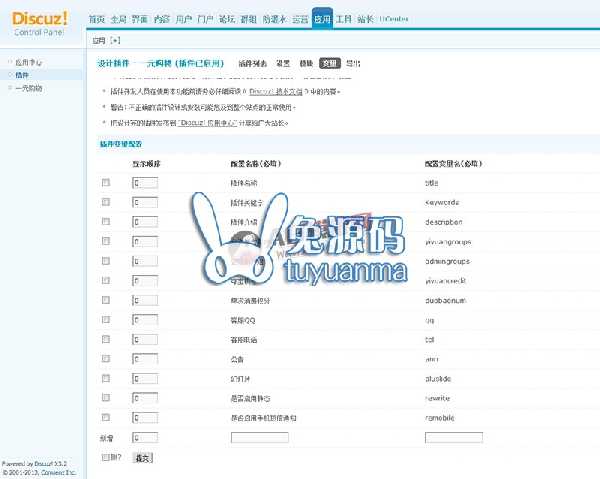The height and width of the screenshot is (479, 600).
Task: Open the 群组 top navigation tab
Action: (x=248, y=19)
